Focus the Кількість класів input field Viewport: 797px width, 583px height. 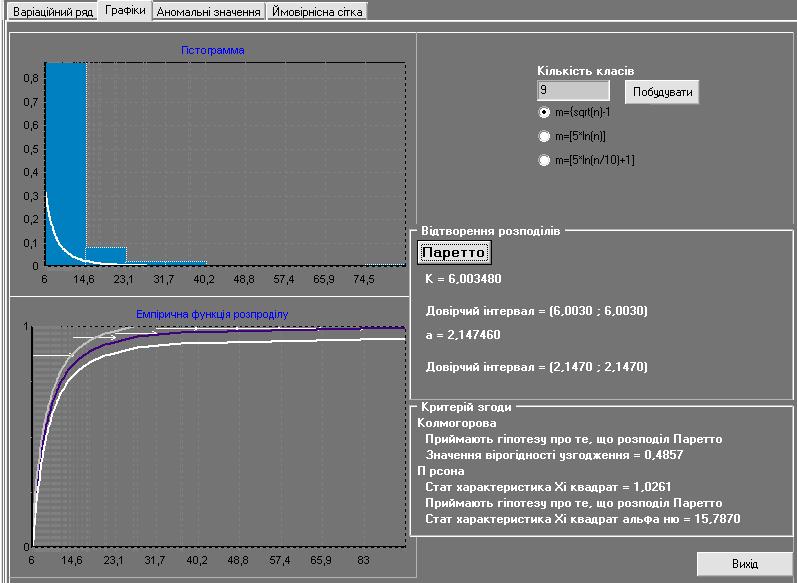[x=573, y=90]
